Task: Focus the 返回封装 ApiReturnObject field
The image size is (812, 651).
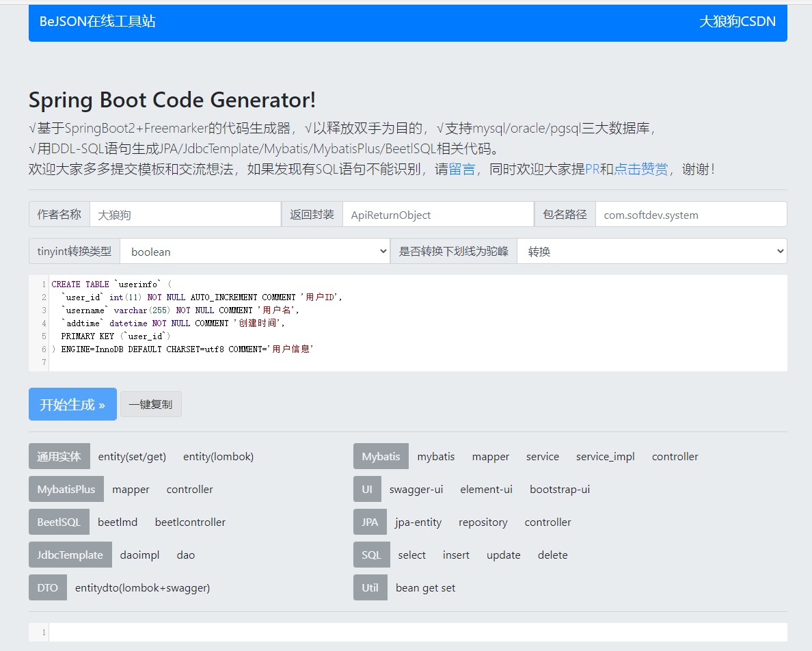Action: 437,215
